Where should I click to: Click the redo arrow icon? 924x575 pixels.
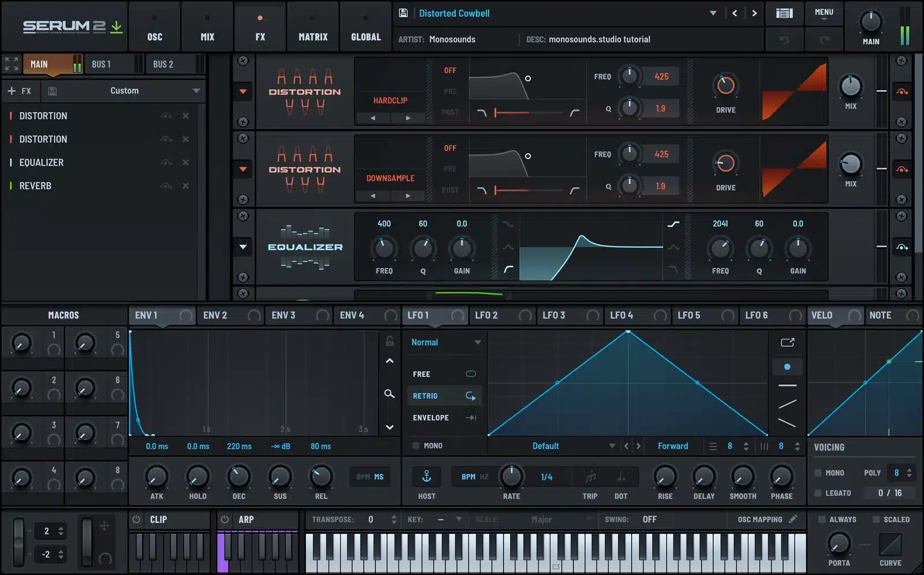pyautogui.click(x=824, y=39)
